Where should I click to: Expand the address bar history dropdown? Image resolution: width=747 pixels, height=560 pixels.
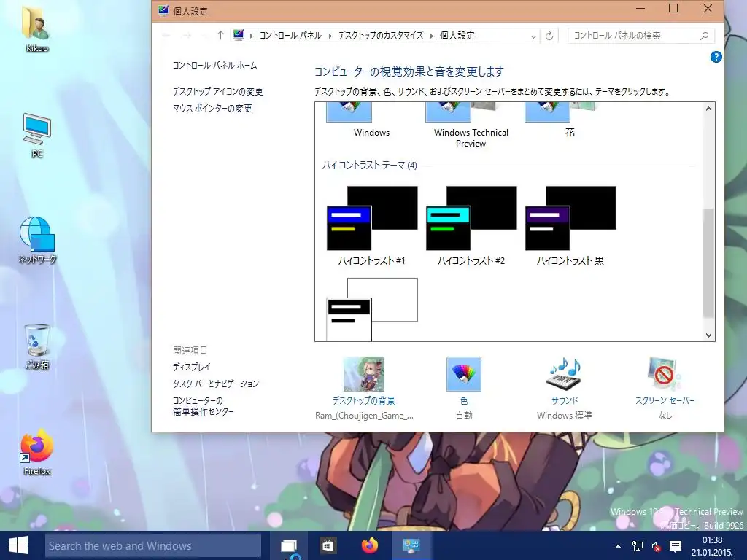(x=533, y=36)
